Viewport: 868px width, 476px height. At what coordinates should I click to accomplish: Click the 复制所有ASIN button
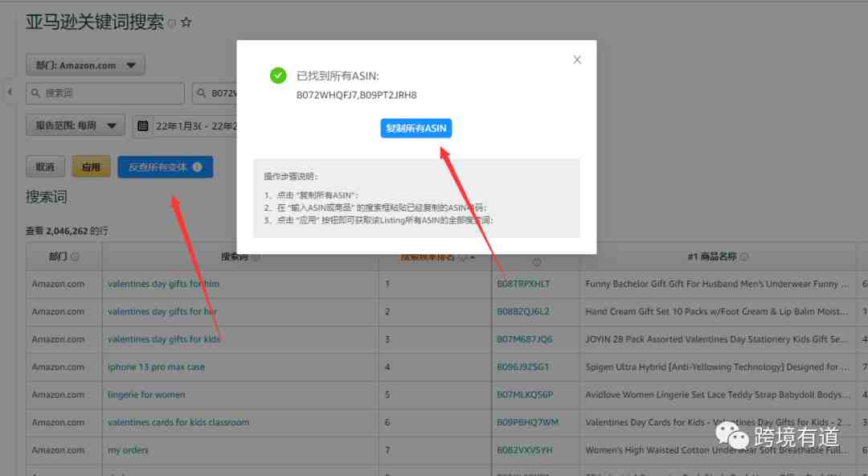(416, 128)
